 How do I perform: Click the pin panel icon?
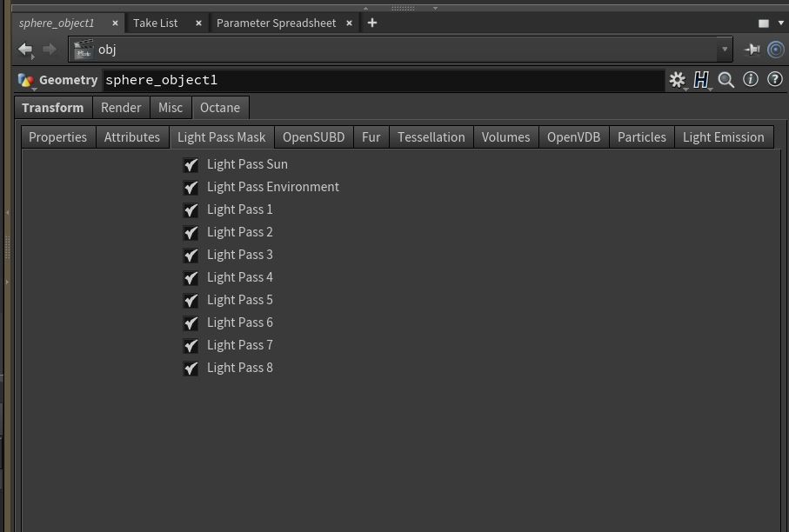[x=752, y=50]
